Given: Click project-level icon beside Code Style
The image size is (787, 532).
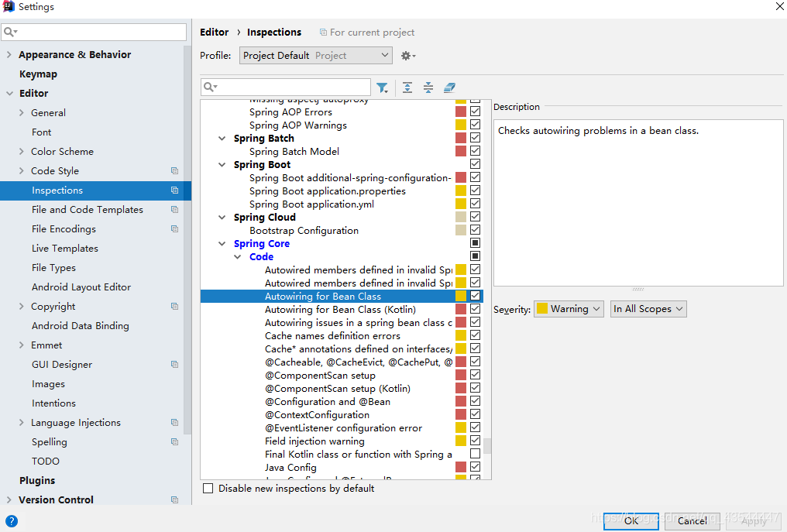Looking at the screenshot, I should 174,170.
